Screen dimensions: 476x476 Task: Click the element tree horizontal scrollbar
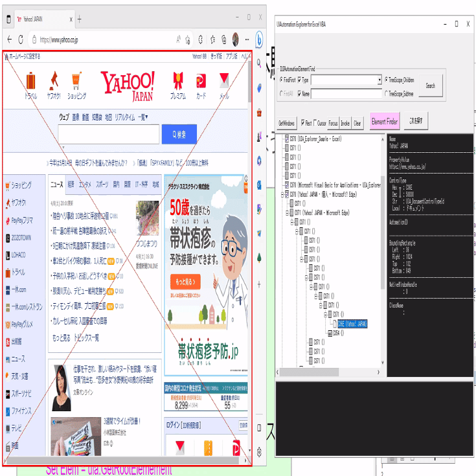(309, 372)
